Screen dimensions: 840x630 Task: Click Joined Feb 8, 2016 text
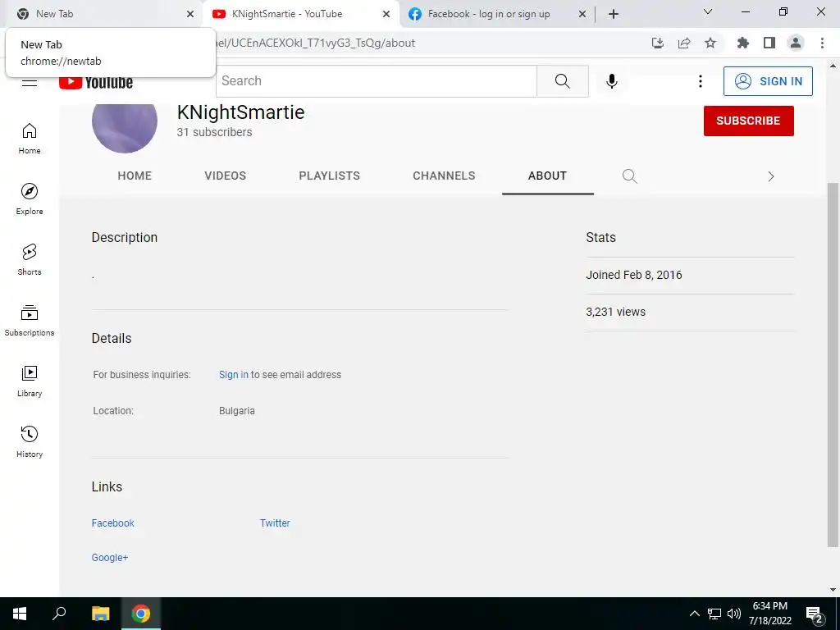tap(634, 275)
